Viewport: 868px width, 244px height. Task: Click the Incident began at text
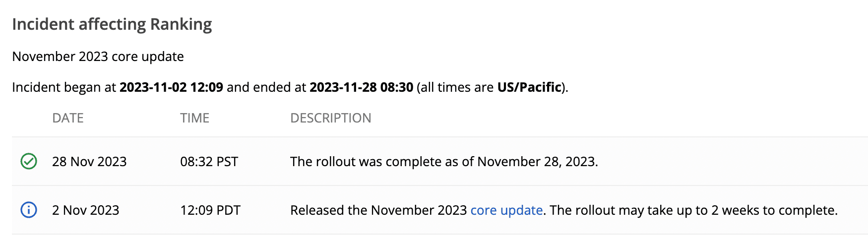63,87
